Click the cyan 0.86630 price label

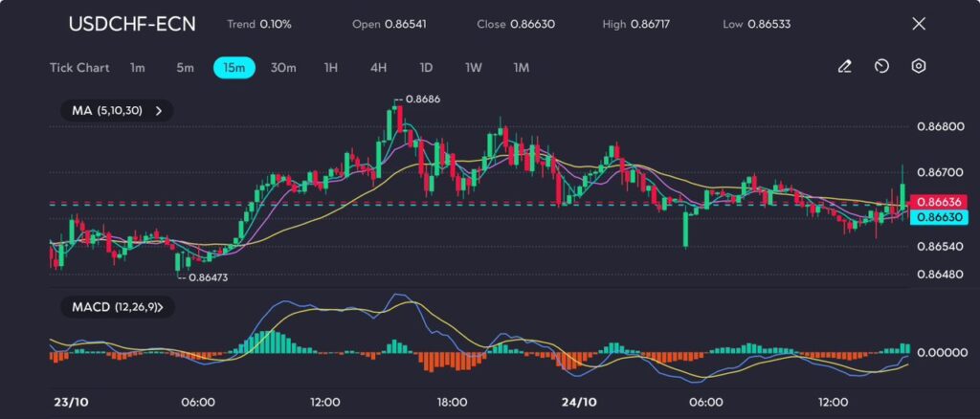coord(938,217)
